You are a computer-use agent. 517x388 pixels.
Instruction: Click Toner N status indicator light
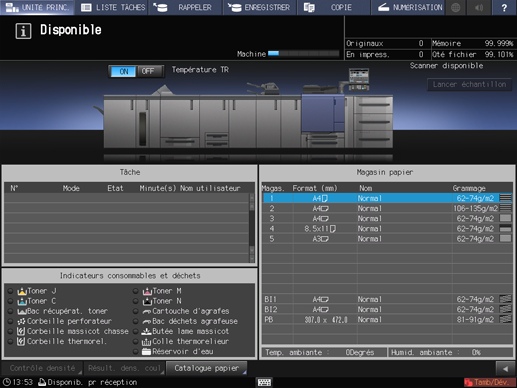tap(135, 301)
